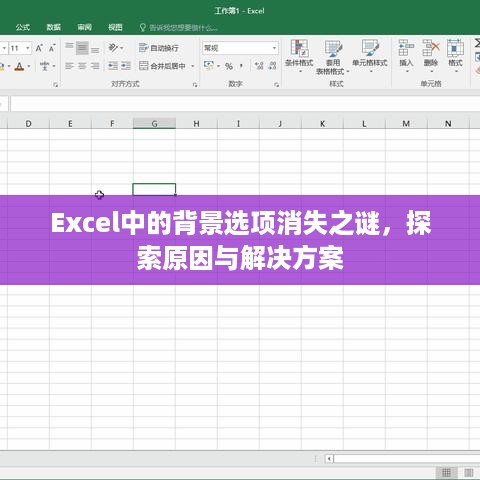The height and width of the screenshot is (480, 480).
Task: Toggle center horizontal alignment
Action: 82,66
